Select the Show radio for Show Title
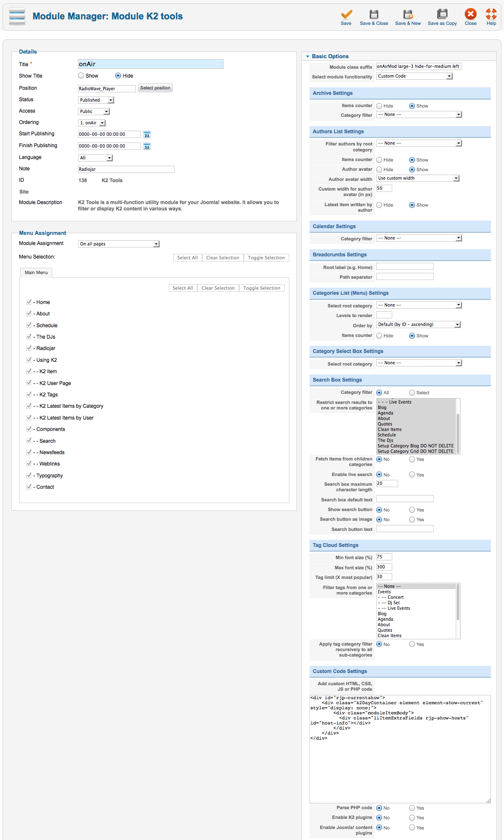504x840 pixels. (81, 76)
